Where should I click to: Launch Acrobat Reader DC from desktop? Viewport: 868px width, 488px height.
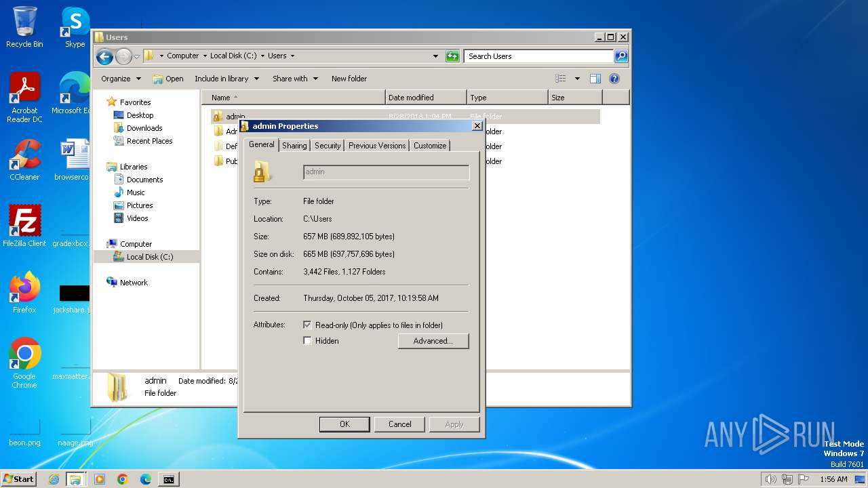coord(24,98)
